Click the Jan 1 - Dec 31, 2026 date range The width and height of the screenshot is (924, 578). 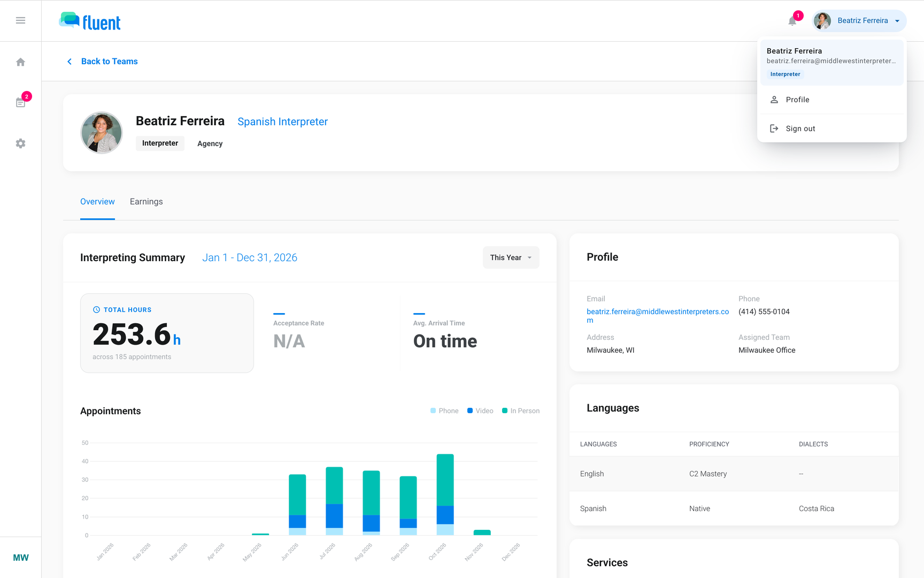click(x=250, y=257)
